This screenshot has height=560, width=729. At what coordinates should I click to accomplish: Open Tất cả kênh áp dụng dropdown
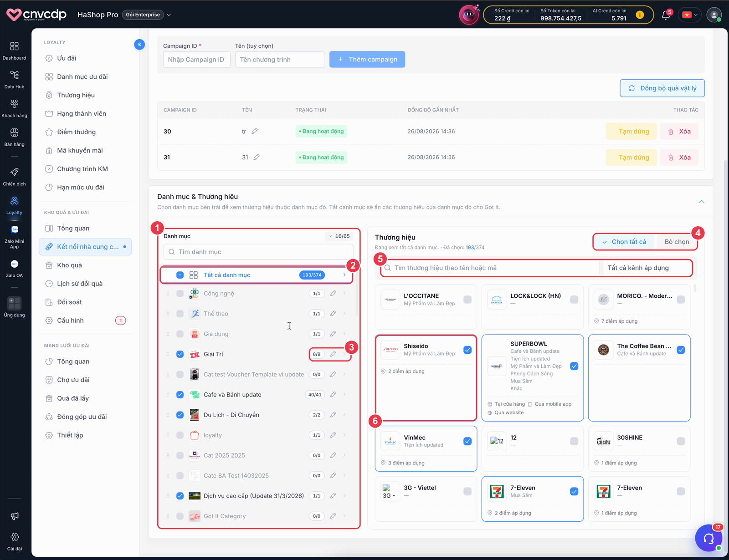pyautogui.click(x=647, y=268)
